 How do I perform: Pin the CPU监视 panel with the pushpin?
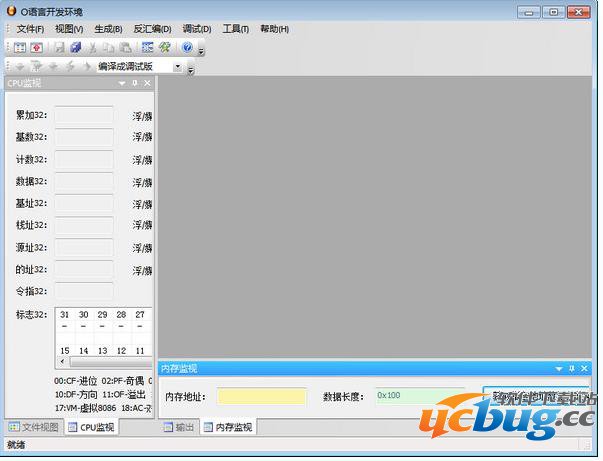click(x=135, y=83)
